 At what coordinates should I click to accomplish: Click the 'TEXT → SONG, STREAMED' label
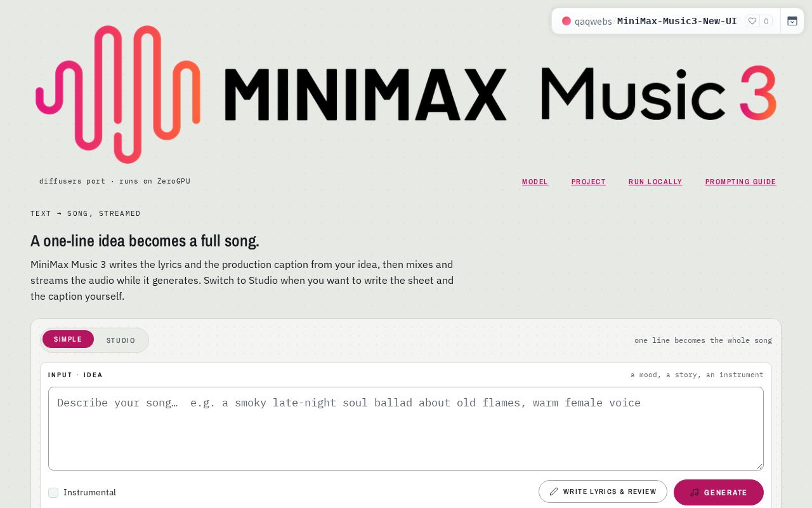pos(86,213)
